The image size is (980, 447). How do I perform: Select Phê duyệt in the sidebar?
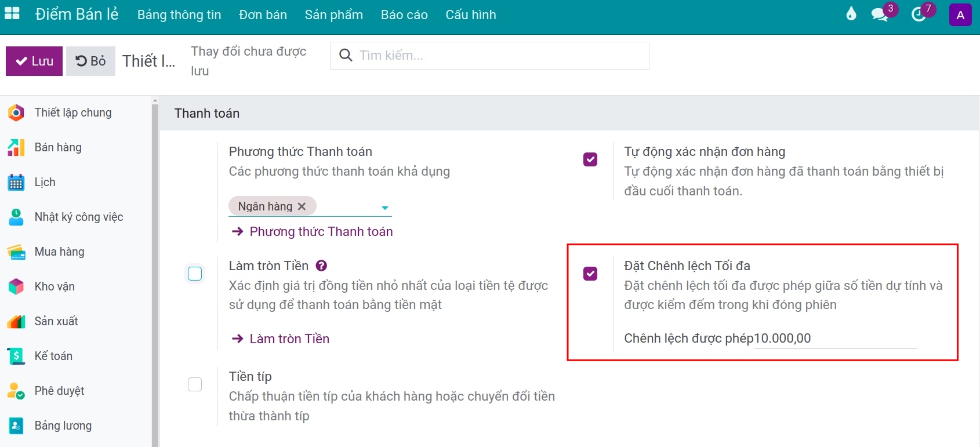click(x=59, y=391)
